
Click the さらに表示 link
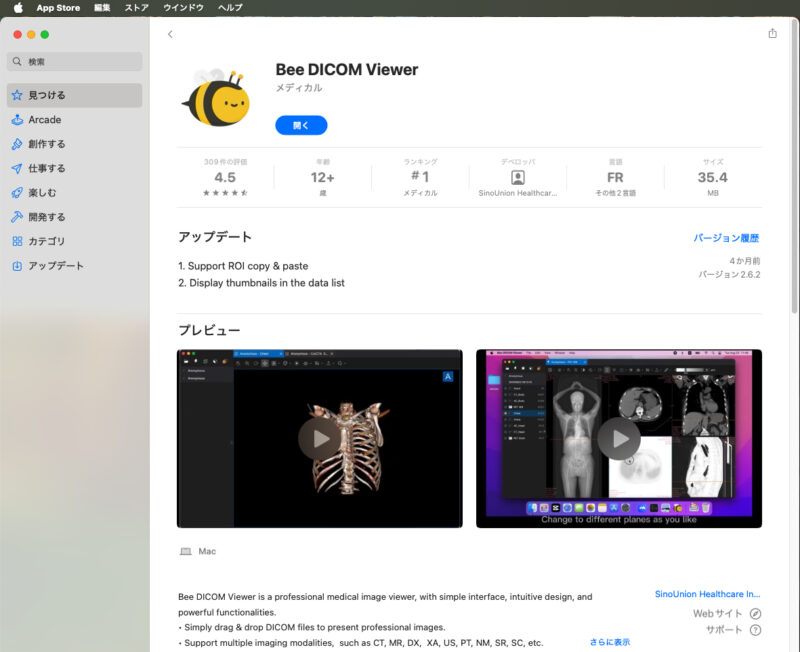[x=610, y=642]
